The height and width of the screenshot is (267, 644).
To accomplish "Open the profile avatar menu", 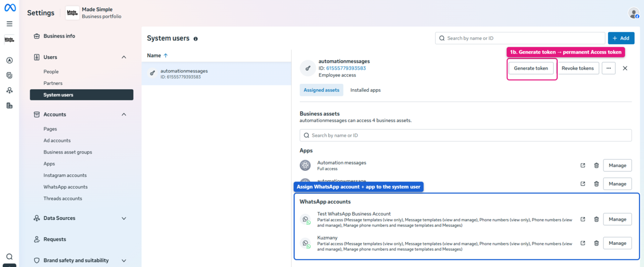I will pos(634,14).
